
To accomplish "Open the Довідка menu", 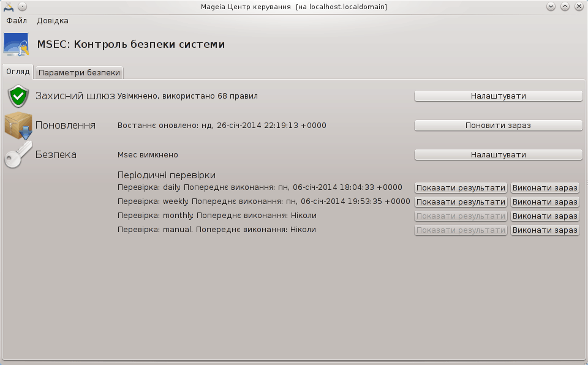I will 53,21.
